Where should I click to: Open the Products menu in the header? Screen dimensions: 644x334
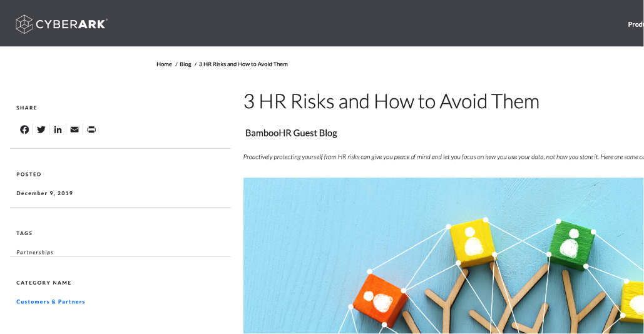pos(635,24)
